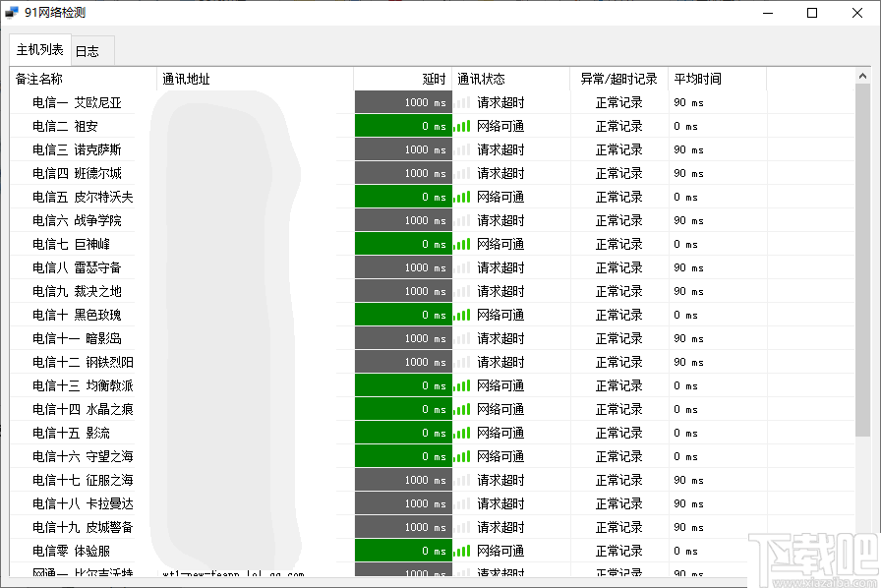Click the signal icon next to 电信零 体验服
Viewport: 881px width, 588px height.
tap(461, 550)
